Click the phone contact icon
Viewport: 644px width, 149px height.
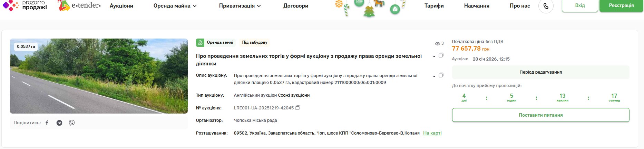coord(546,6)
